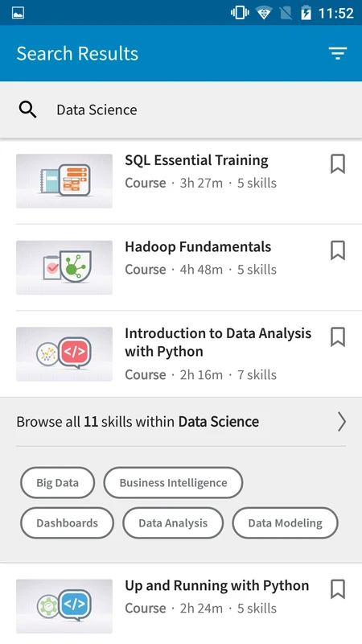362x644 pixels.
Task: Bookmark the Hadoop Fundamentals course
Action: (338, 250)
